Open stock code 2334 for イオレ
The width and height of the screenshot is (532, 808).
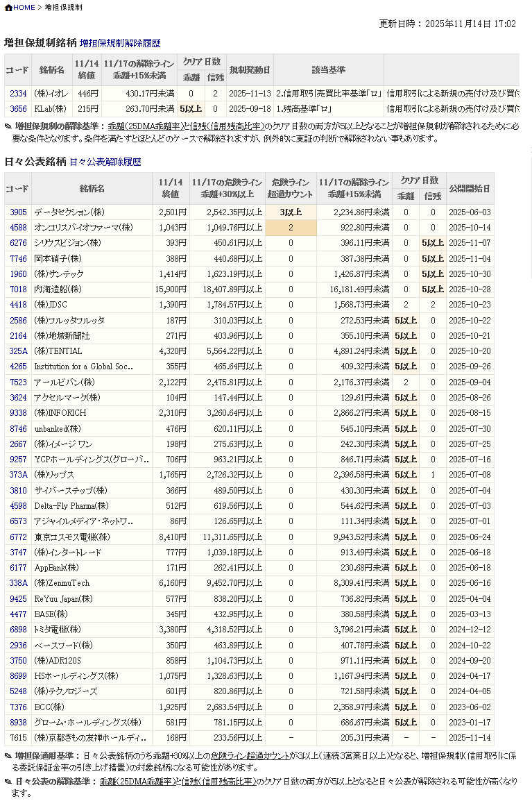pos(18,94)
